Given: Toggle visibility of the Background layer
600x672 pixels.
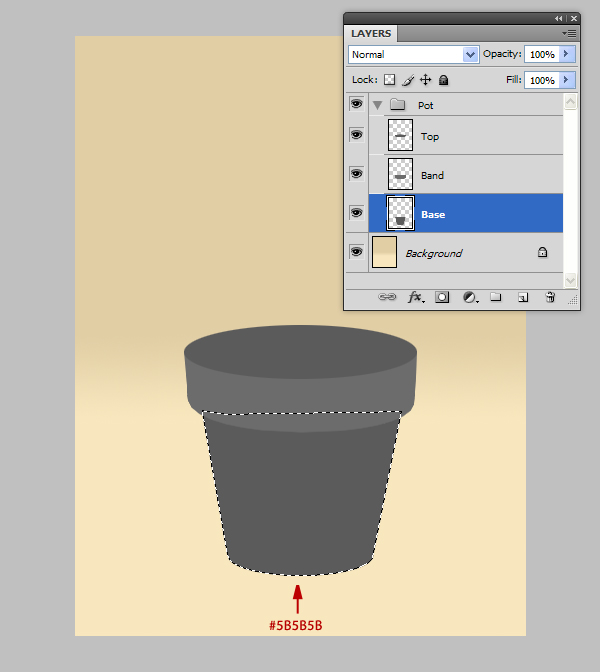Looking at the screenshot, I should click(x=356, y=252).
